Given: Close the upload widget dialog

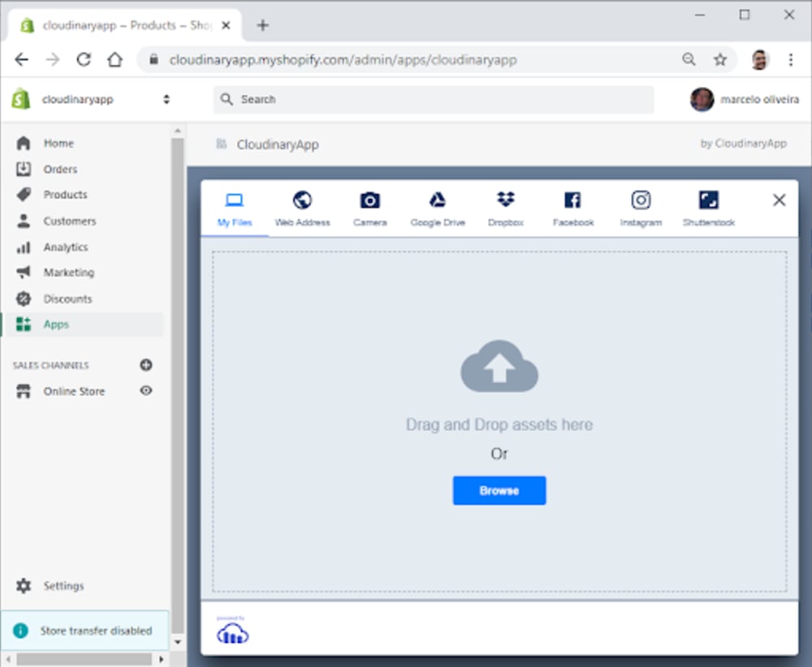Looking at the screenshot, I should [x=779, y=200].
